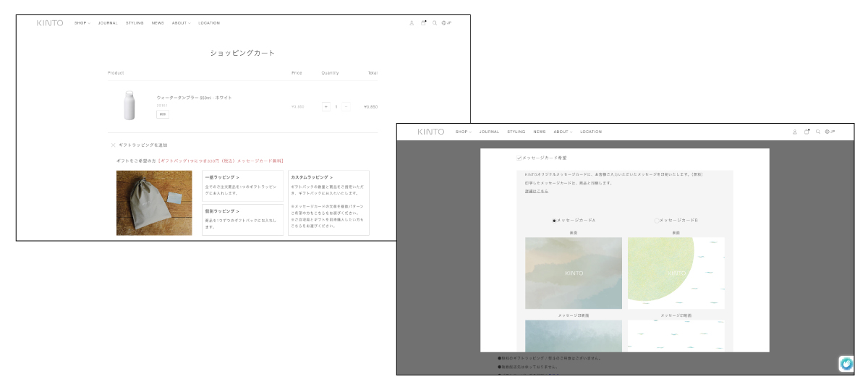Click the gift bag wrapping photo
This screenshot has width=868, height=387.
pyautogui.click(x=154, y=203)
